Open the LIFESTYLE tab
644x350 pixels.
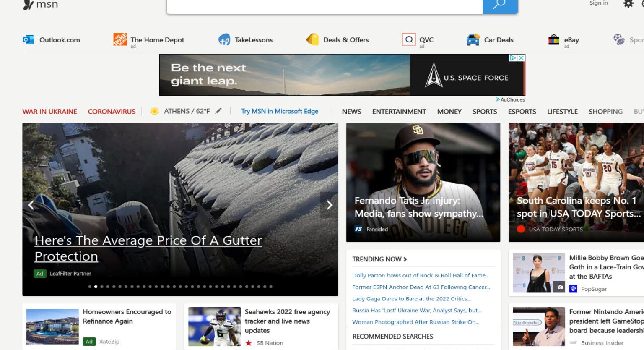pyautogui.click(x=562, y=112)
